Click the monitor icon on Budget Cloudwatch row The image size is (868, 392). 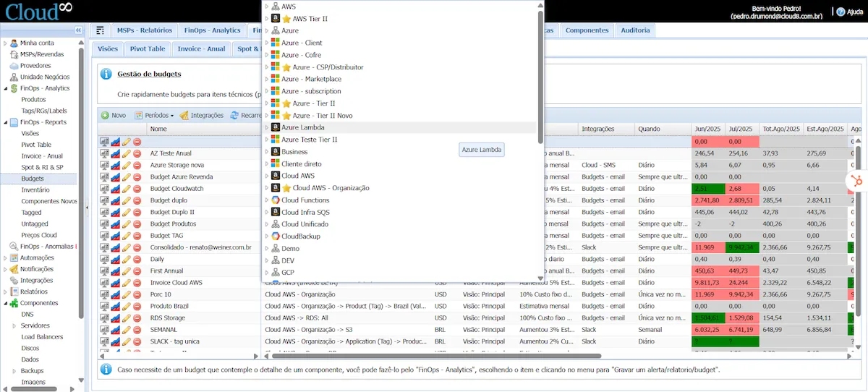pyautogui.click(x=105, y=188)
